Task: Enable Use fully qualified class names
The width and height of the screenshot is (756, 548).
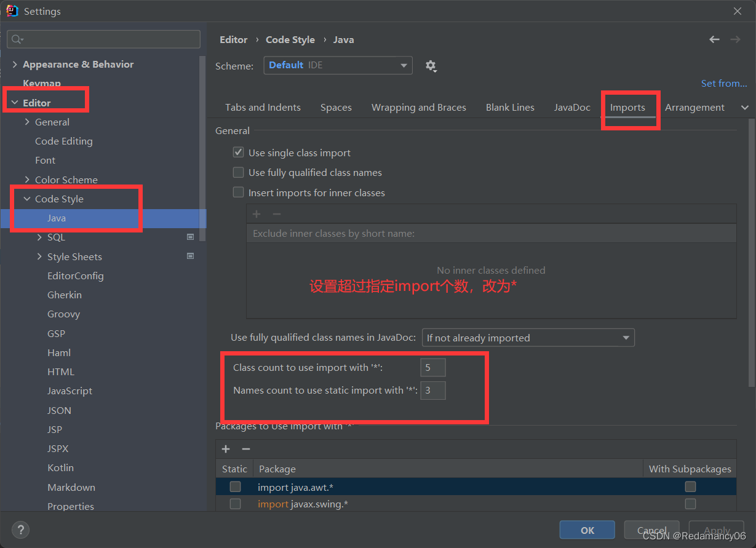Action: click(x=239, y=172)
